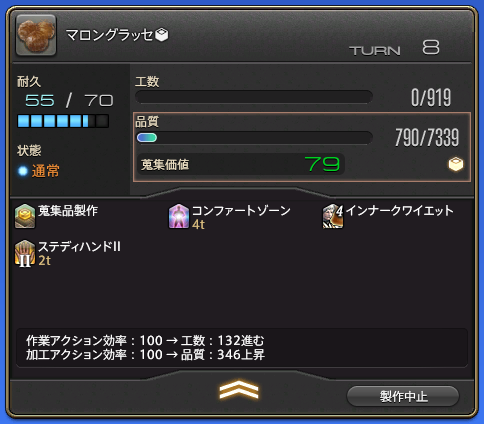This screenshot has width=484, height=424.
Task: Click the 蒐集価値 79 value field
Action: coord(240,164)
